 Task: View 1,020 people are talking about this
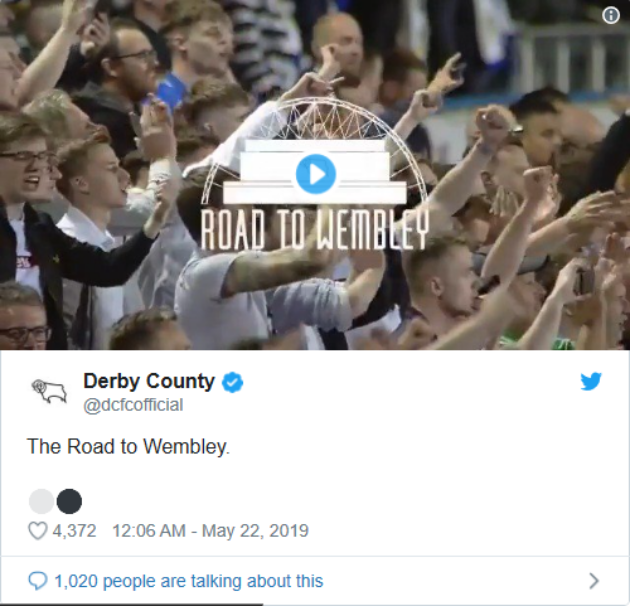[188, 581]
